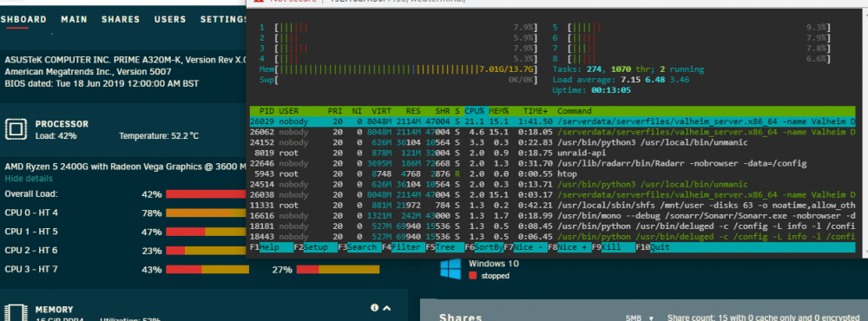868x321 pixels.
Task: Click the Hide details link
Action: point(29,179)
